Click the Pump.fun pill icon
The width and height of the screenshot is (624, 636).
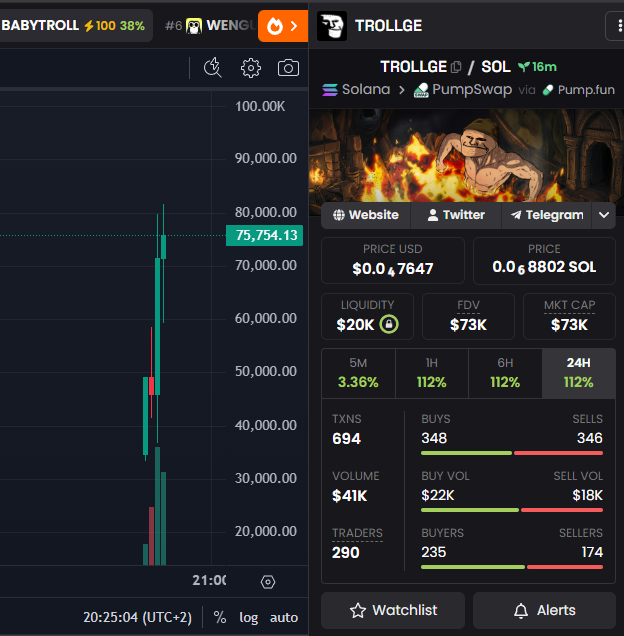[548, 90]
